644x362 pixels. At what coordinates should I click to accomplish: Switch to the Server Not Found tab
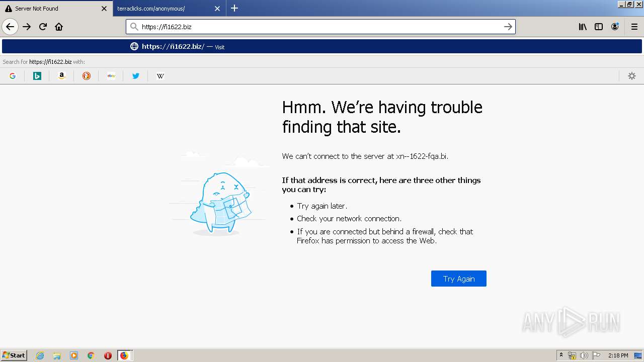point(56,9)
